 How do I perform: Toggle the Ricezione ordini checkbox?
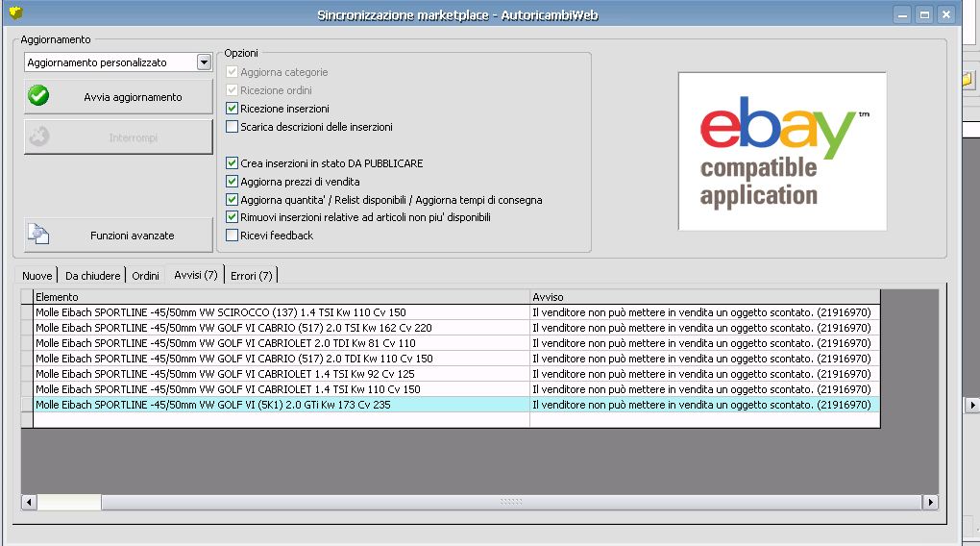tap(232, 90)
